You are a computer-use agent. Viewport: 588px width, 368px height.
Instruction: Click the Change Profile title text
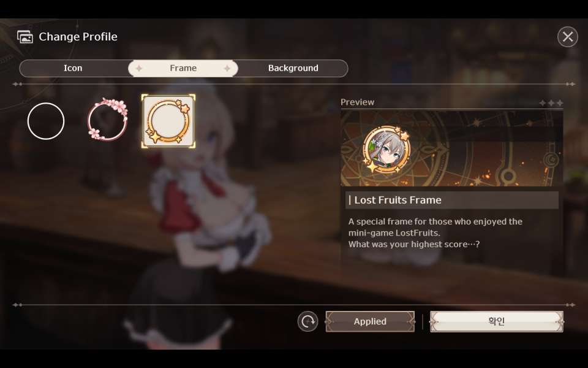[x=78, y=37]
